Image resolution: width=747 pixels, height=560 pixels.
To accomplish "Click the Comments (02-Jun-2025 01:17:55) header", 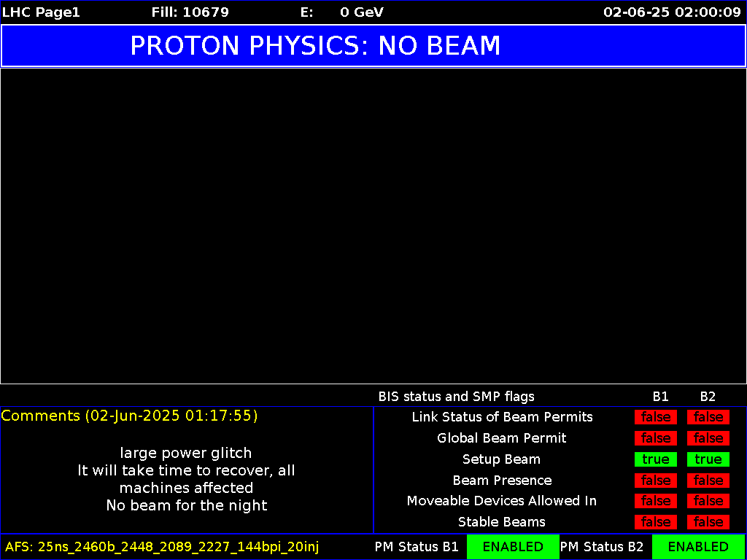I will (x=129, y=416).
